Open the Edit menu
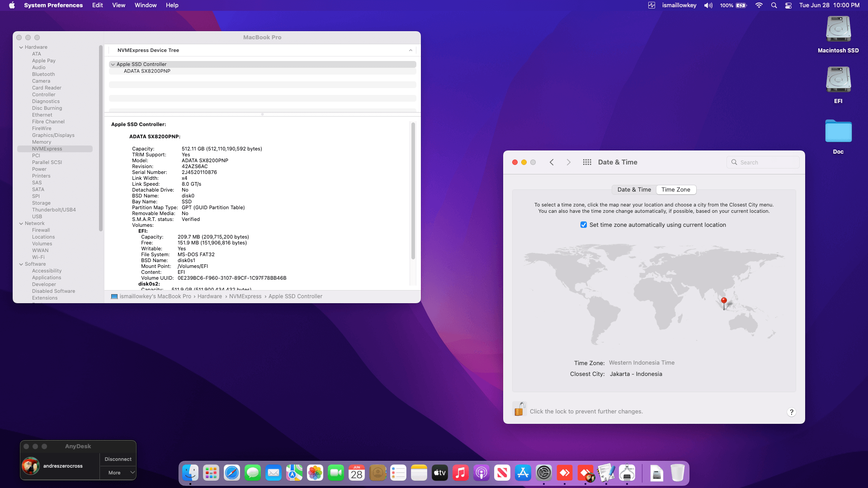This screenshot has width=868, height=488. click(98, 5)
